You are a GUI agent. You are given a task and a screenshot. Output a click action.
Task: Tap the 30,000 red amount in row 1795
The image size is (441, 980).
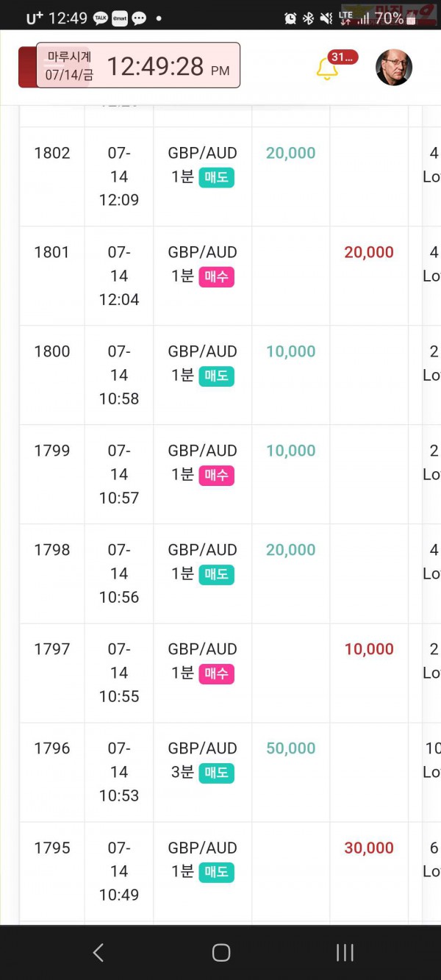click(369, 848)
